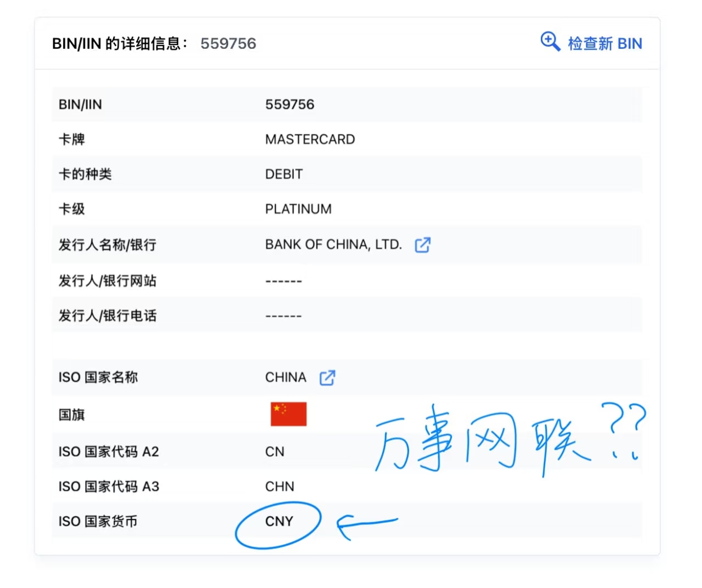Open external link icon beside CHINA
This screenshot has height=588, width=702.
327,377
